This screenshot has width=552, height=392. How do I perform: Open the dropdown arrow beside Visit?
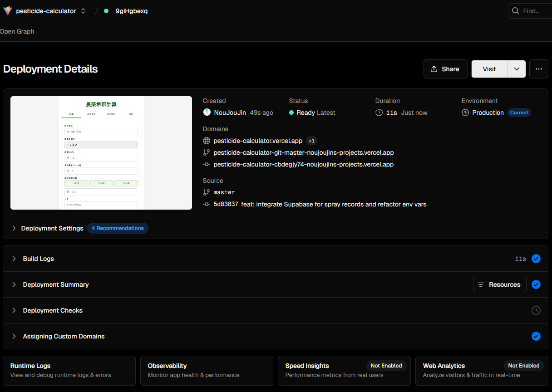517,69
